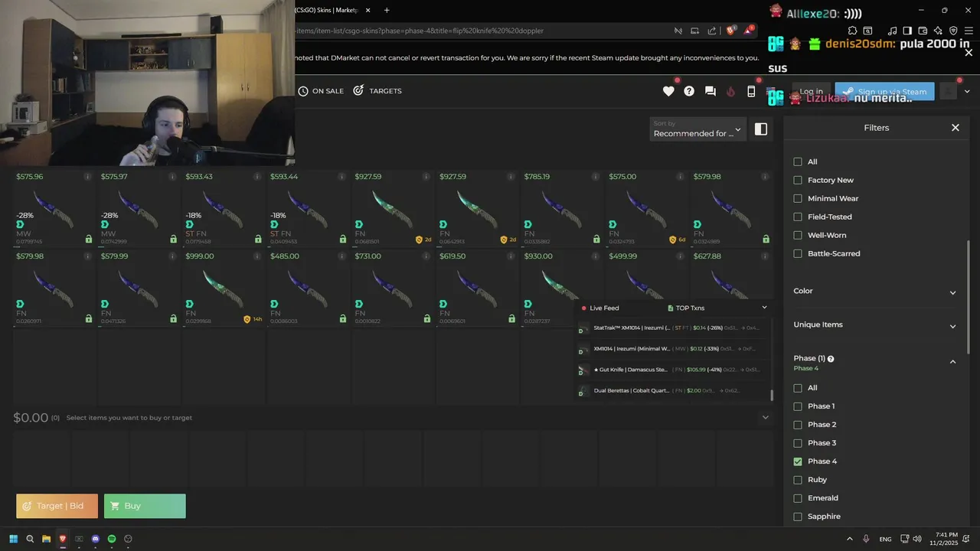Click the browser address bar URL
Image resolution: width=980 pixels, height=551 pixels.
pyautogui.click(x=420, y=31)
